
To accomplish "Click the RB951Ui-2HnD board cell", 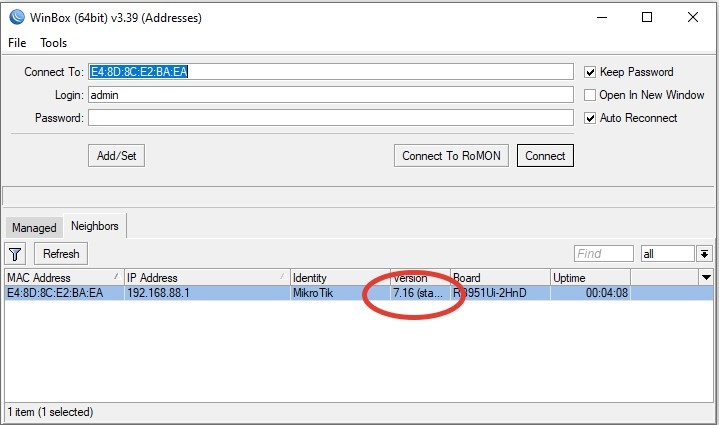I will (500, 293).
